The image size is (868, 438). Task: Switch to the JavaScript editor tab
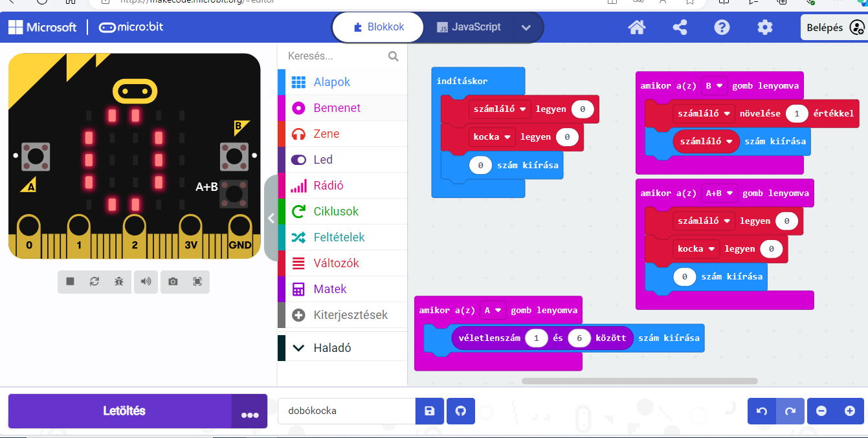(469, 27)
